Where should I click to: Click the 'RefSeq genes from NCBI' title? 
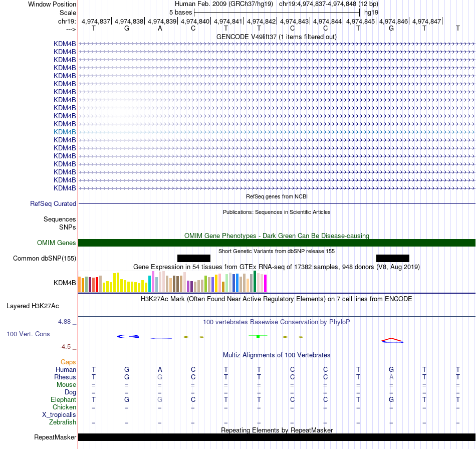coord(277,196)
